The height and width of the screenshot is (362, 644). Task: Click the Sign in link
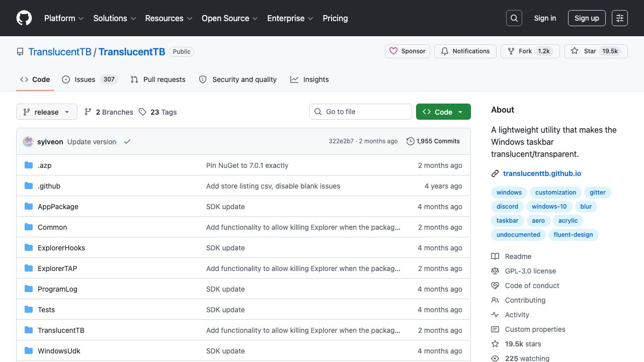(x=545, y=18)
